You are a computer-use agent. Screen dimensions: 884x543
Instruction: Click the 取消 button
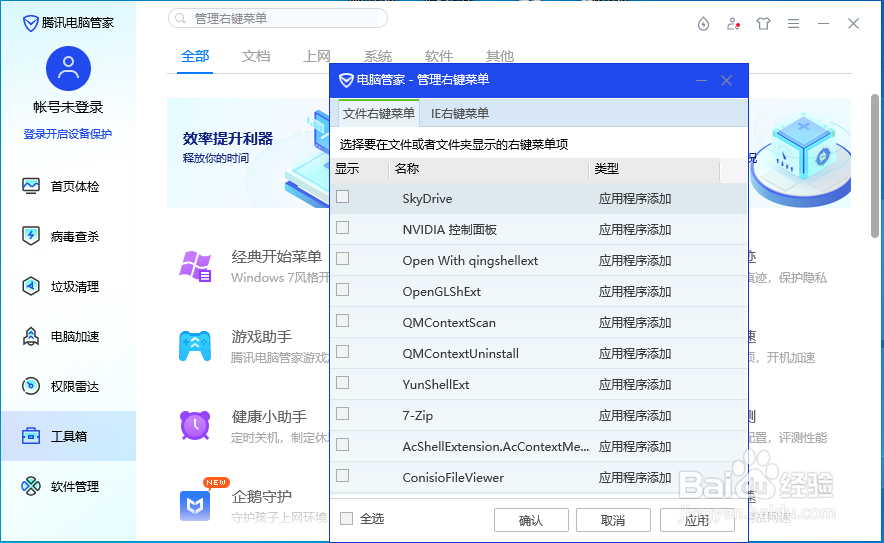pyautogui.click(x=613, y=520)
